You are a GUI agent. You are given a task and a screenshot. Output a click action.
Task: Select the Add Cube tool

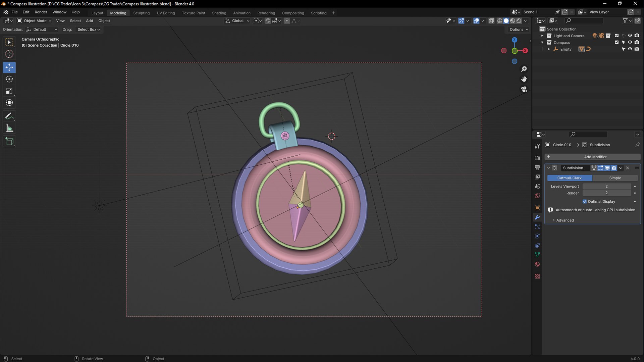[9, 142]
